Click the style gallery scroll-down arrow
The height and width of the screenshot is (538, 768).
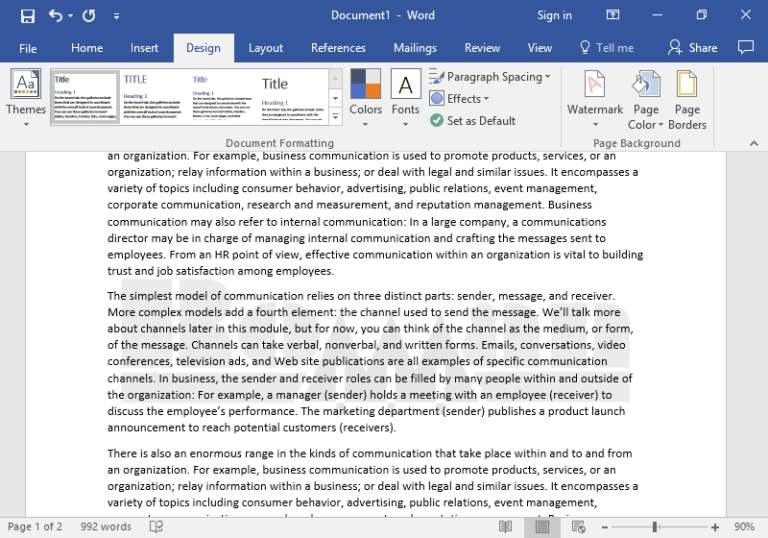[336, 98]
